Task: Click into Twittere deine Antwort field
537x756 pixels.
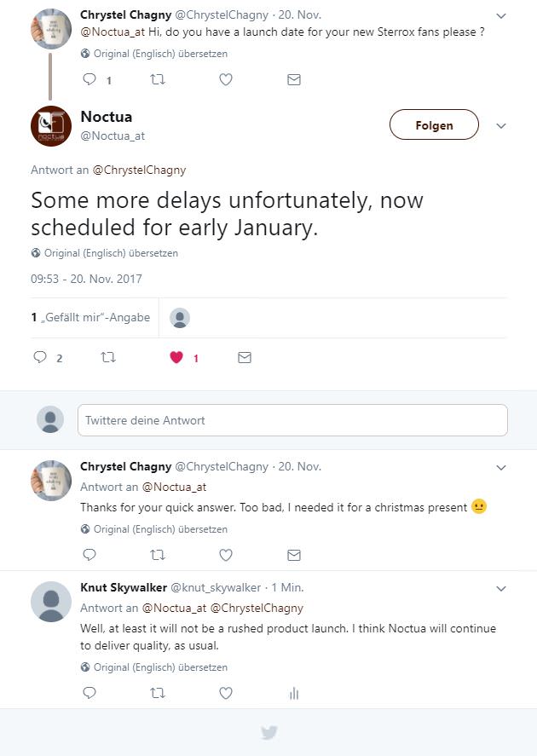Action: tap(292, 420)
